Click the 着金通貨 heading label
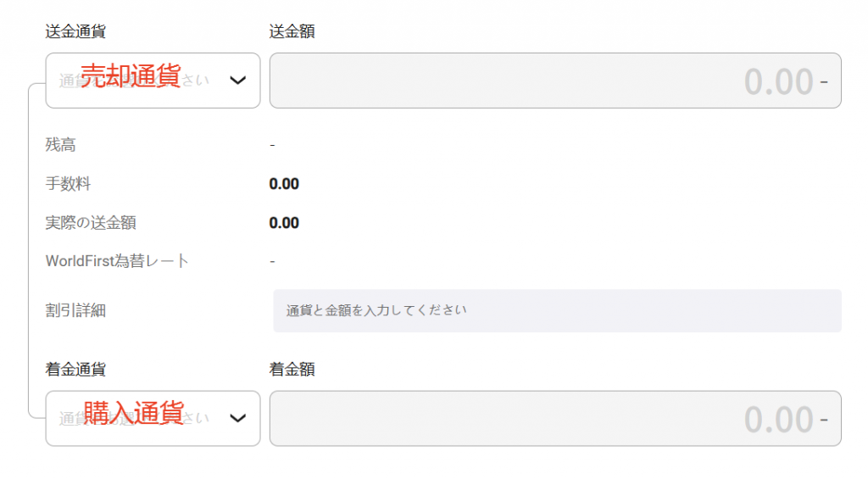 pyautogui.click(x=75, y=370)
